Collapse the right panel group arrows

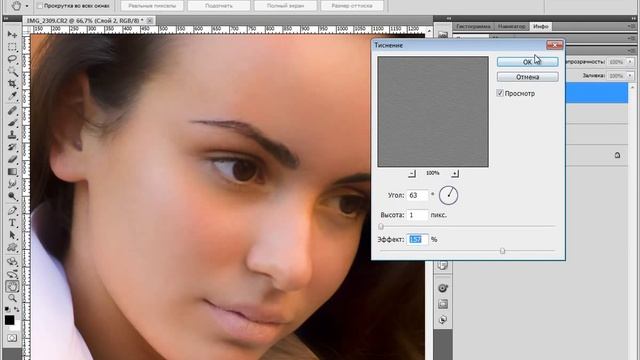633,18
